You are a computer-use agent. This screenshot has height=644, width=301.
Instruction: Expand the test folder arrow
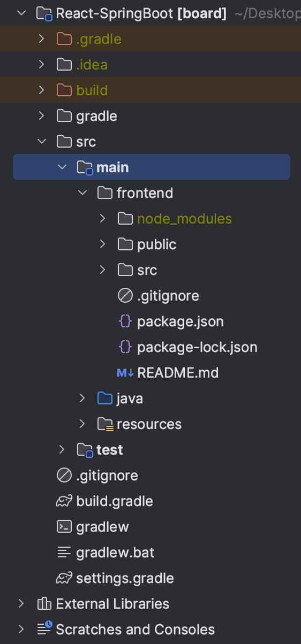pos(62,450)
